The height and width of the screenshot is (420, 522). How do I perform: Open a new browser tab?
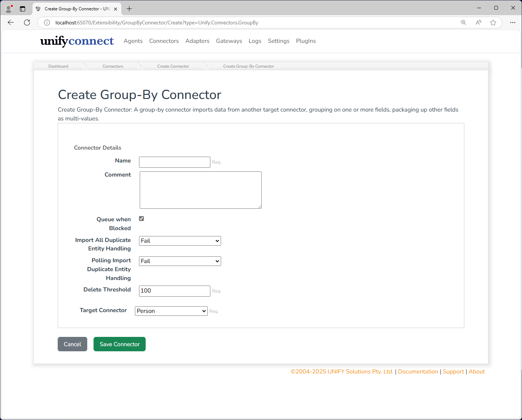pyautogui.click(x=129, y=8)
